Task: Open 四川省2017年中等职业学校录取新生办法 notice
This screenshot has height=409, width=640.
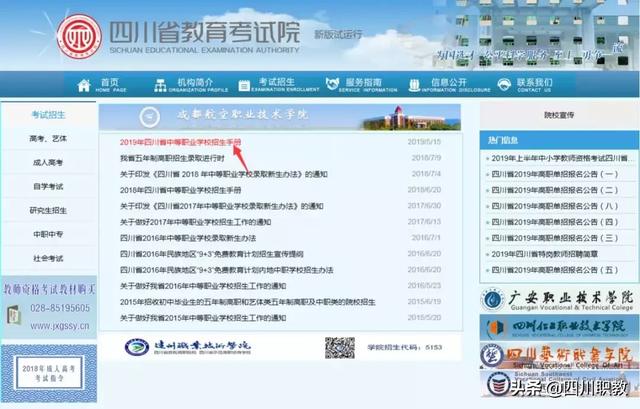Action: (222, 206)
